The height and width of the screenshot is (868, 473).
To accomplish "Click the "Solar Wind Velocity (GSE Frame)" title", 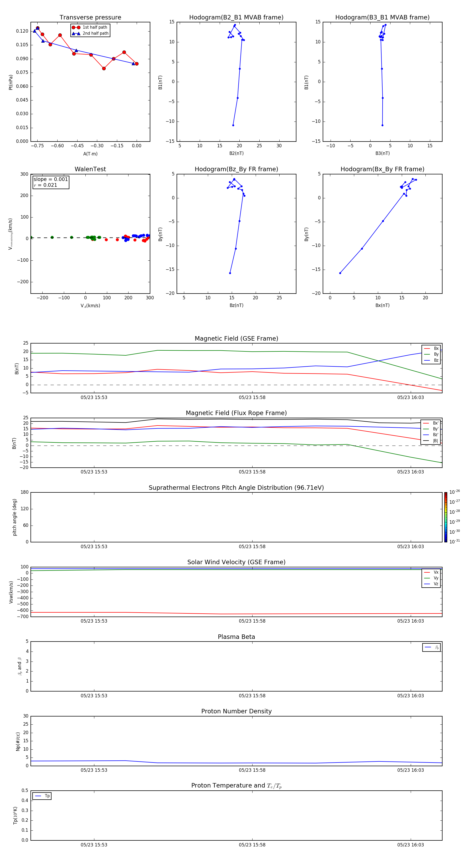I will click(x=236, y=562).
